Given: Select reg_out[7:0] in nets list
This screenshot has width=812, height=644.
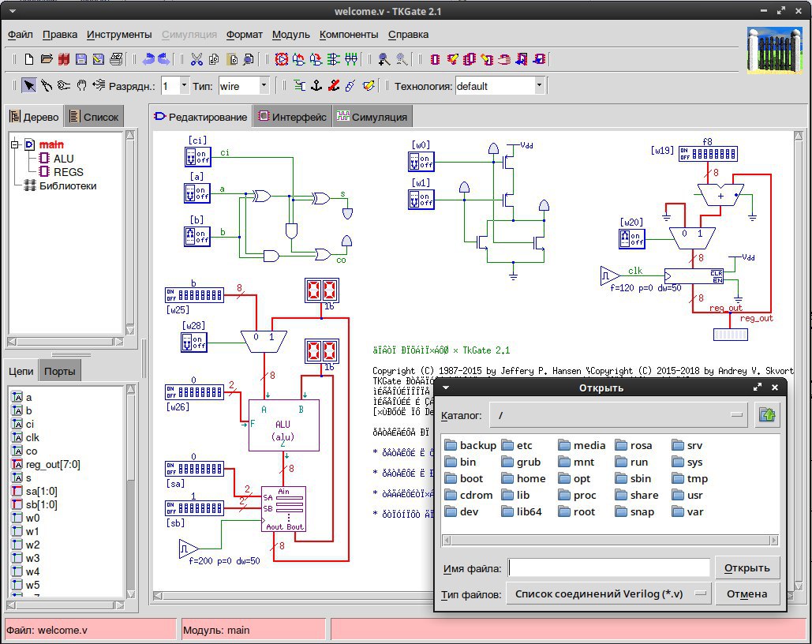Looking at the screenshot, I should 47,465.
